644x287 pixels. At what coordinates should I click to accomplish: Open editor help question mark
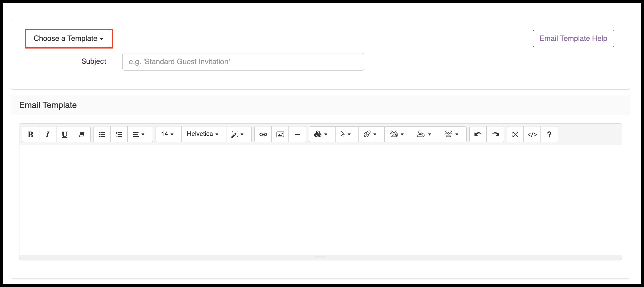point(549,134)
